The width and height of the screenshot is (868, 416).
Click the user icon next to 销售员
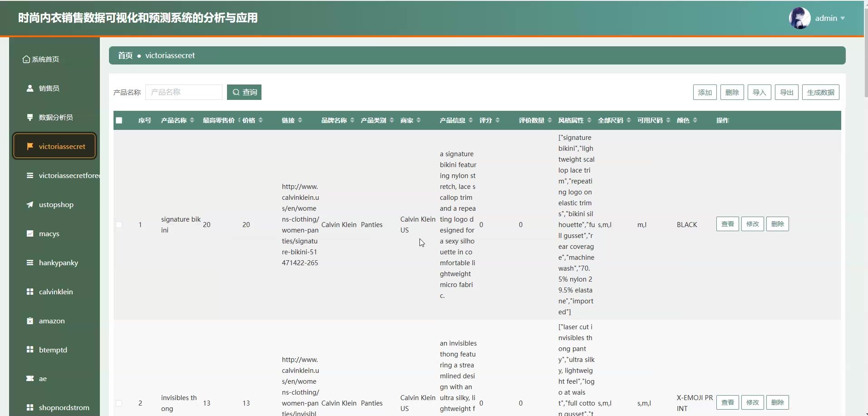[x=30, y=88]
